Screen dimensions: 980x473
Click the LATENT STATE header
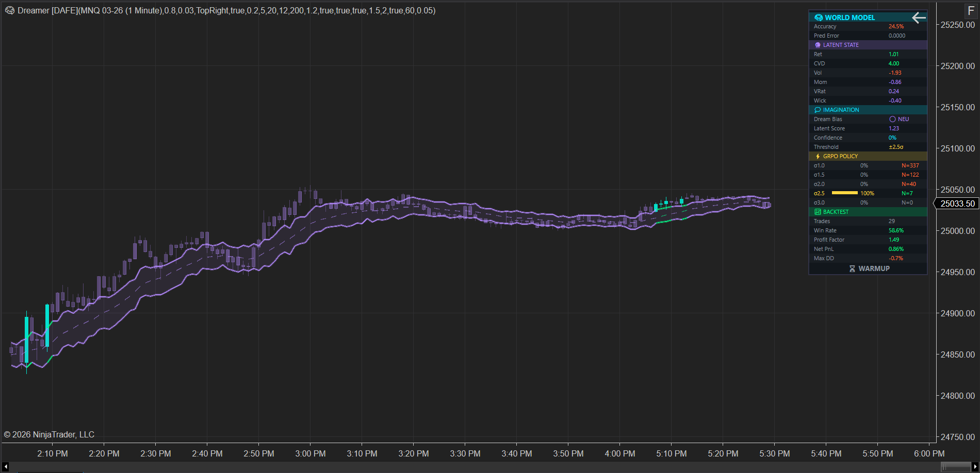(868, 45)
